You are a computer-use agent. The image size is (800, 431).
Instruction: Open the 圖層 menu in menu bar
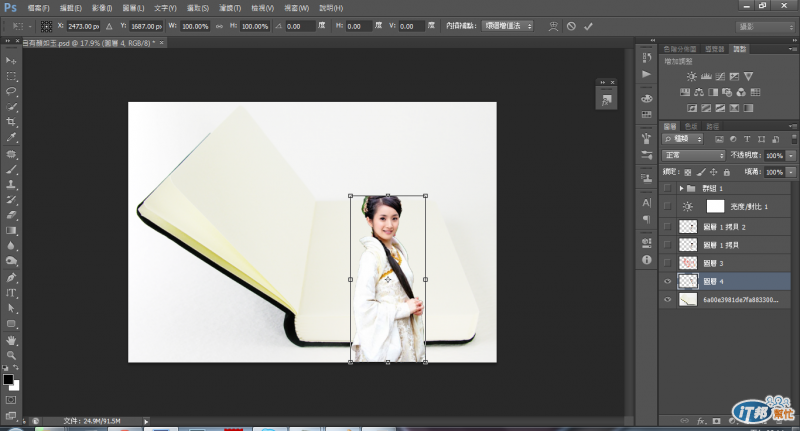click(130, 7)
